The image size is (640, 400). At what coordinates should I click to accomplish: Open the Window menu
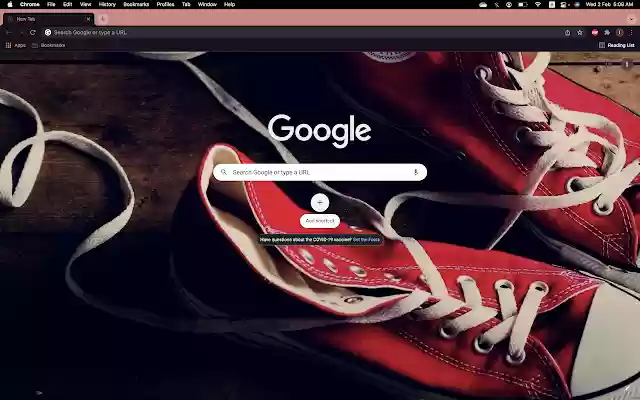(x=207, y=4)
